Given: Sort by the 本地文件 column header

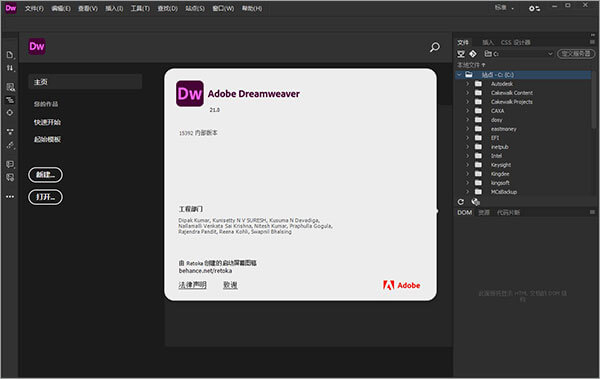Looking at the screenshot, I should pos(471,65).
